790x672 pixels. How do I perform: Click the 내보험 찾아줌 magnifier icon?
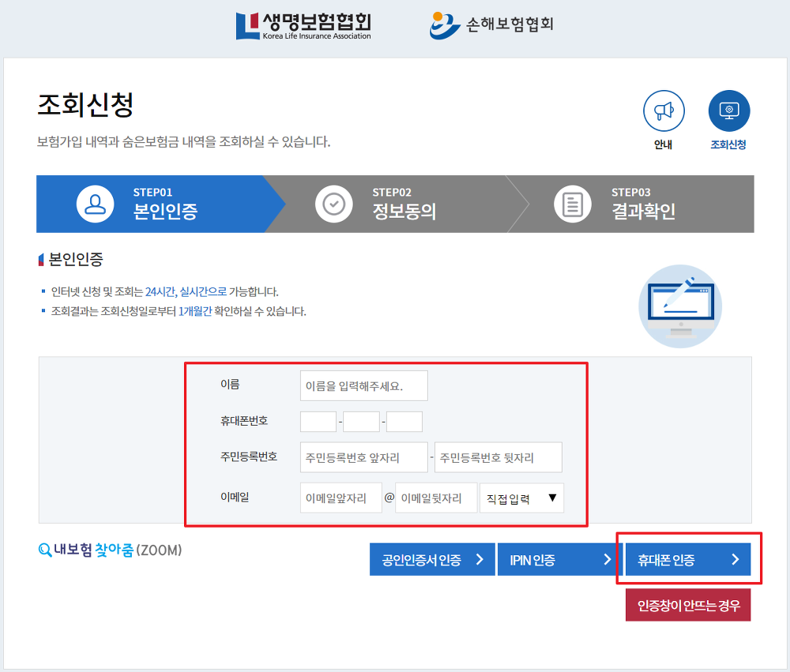pos(45,550)
